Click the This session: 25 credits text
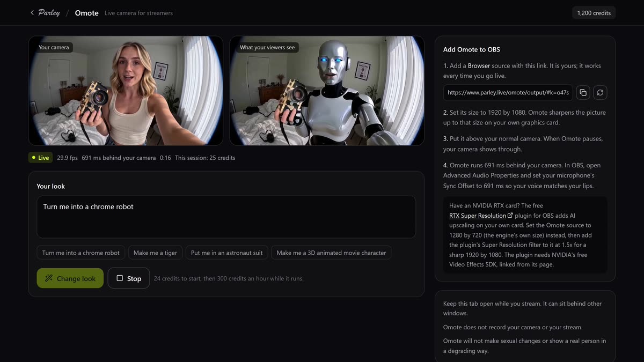This screenshot has height=362, width=644. point(205,158)
